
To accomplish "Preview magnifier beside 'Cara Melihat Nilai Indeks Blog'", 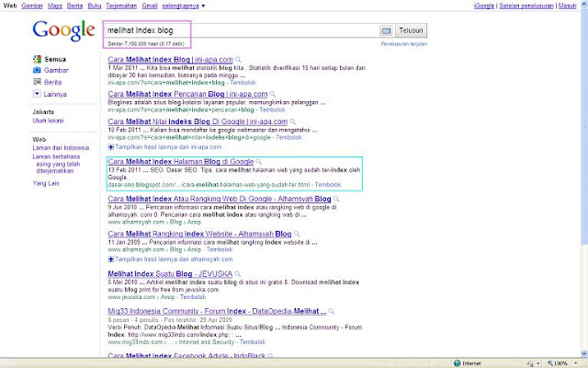I will click(x=292, y=121).
